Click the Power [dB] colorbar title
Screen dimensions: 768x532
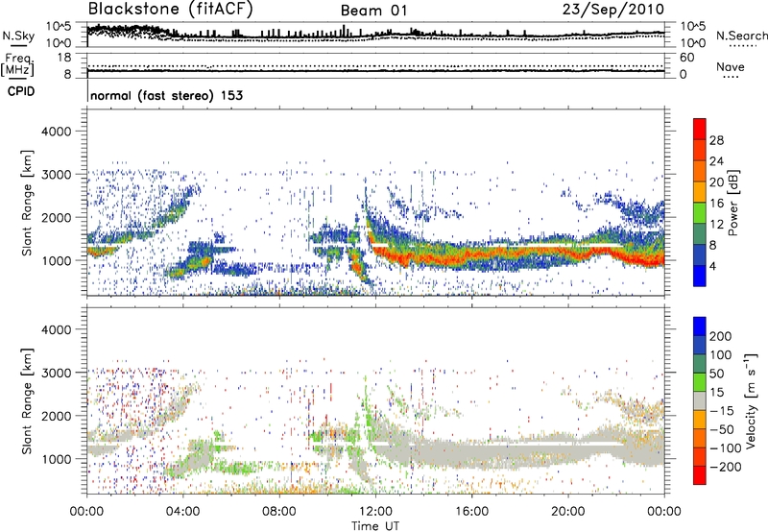pyautogui.click(x=732, y=203)
